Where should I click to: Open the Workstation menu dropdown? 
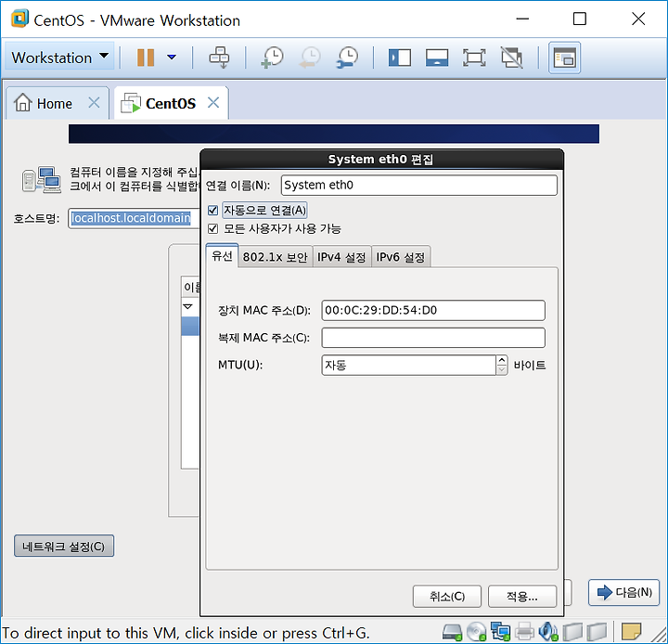[59, 58]
